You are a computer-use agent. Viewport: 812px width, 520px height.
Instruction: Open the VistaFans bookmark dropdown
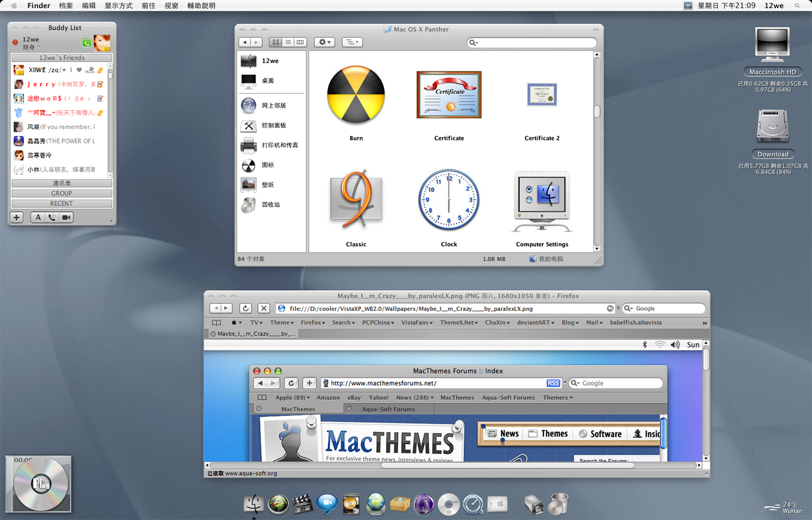tap(417, 322)
